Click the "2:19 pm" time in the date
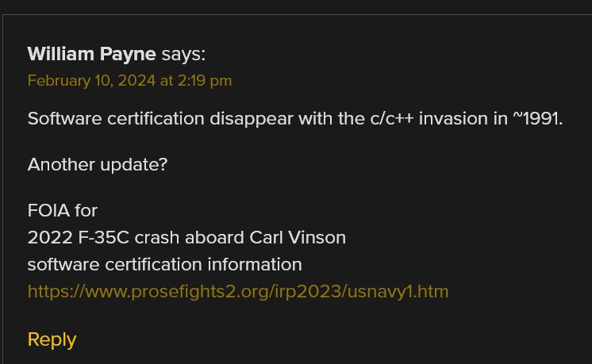The height and width of the screenshot is (364, 592). [x=204, y=81]
